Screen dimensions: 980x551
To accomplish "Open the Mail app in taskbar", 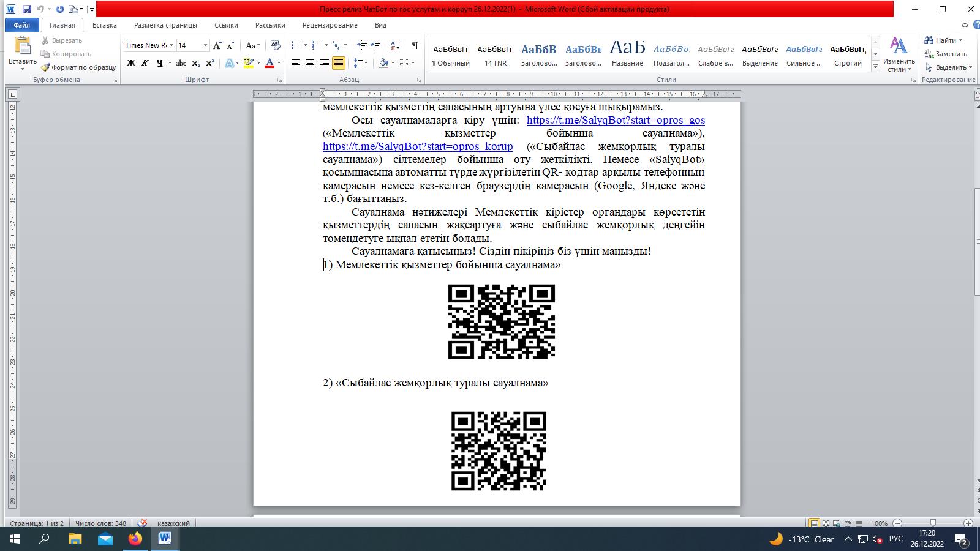I will (105, 539).
